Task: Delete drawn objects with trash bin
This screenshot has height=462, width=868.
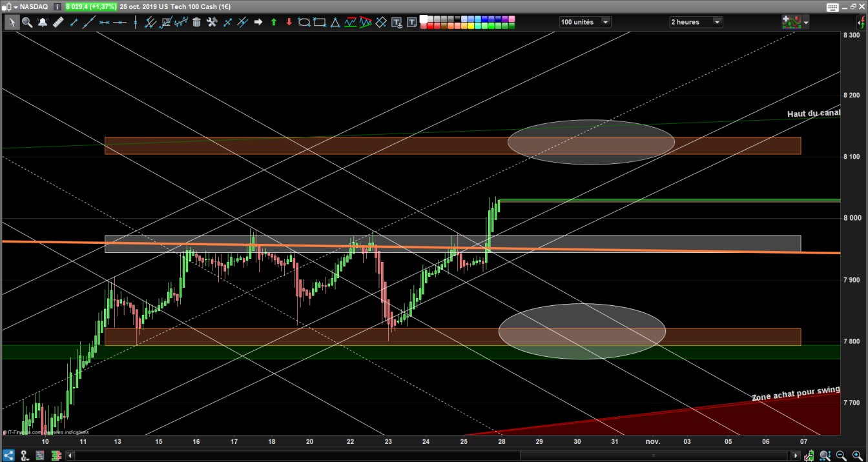Action: click(x=196, y=22)
